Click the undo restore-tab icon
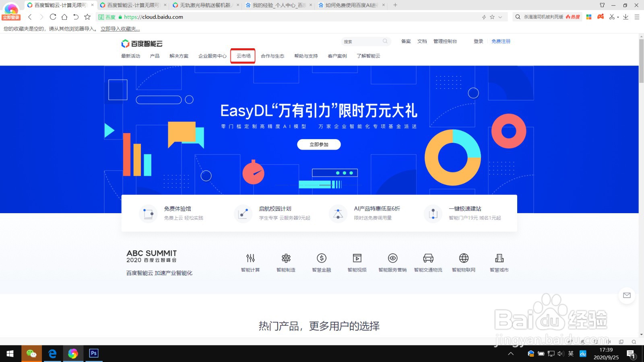Viewport: 644px width, 362px height. point(76,17)
